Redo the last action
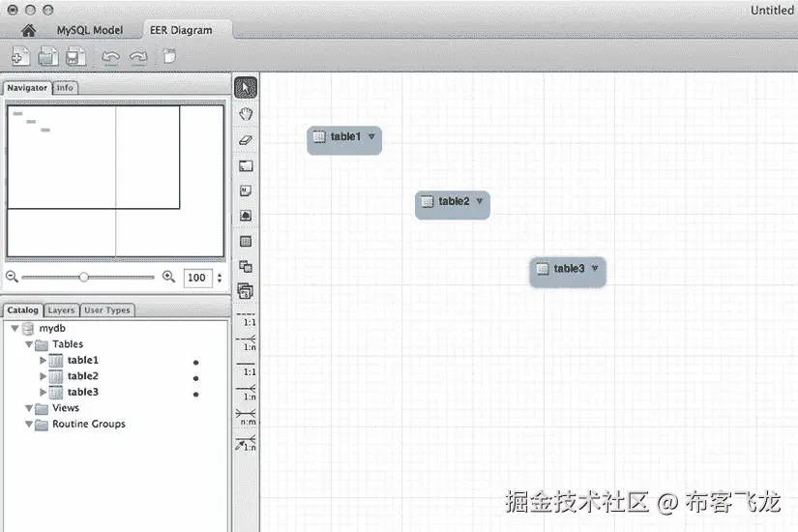Viewport: 798px width, 532px height. 138,57
